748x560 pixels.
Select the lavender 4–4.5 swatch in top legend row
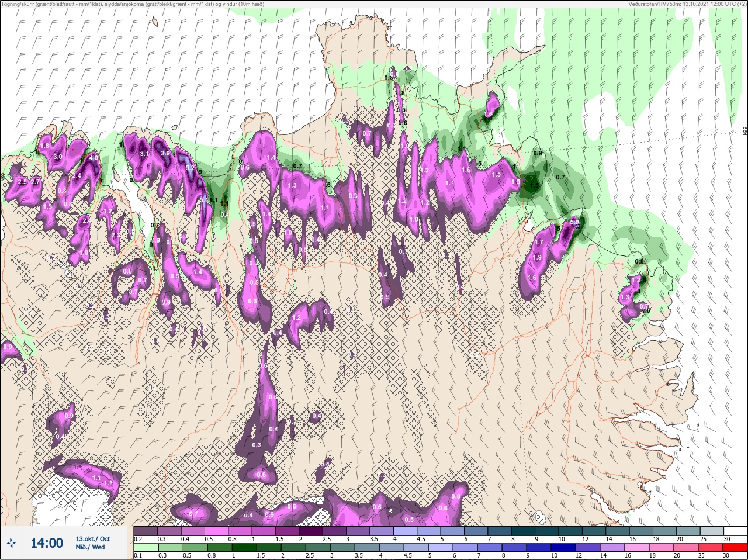click(405, 531)
